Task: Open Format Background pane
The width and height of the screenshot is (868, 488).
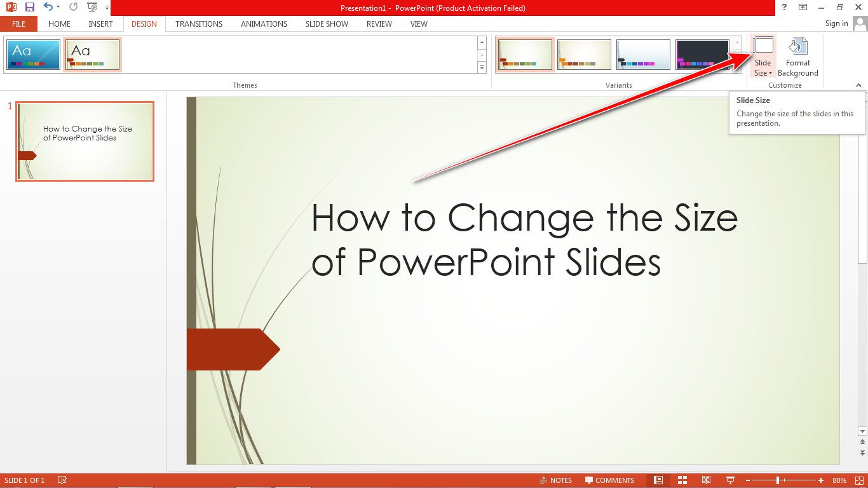Action: [x=798, y=57]
